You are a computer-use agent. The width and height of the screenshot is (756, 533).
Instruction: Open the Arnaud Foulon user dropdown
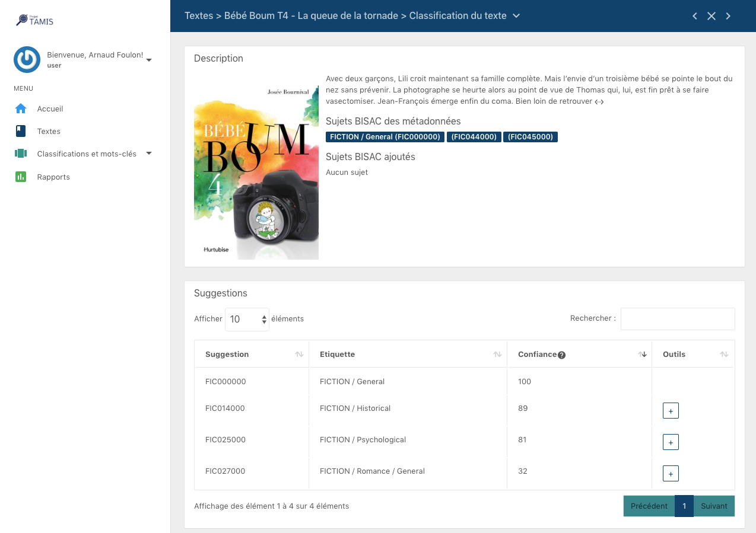point(149,60)
